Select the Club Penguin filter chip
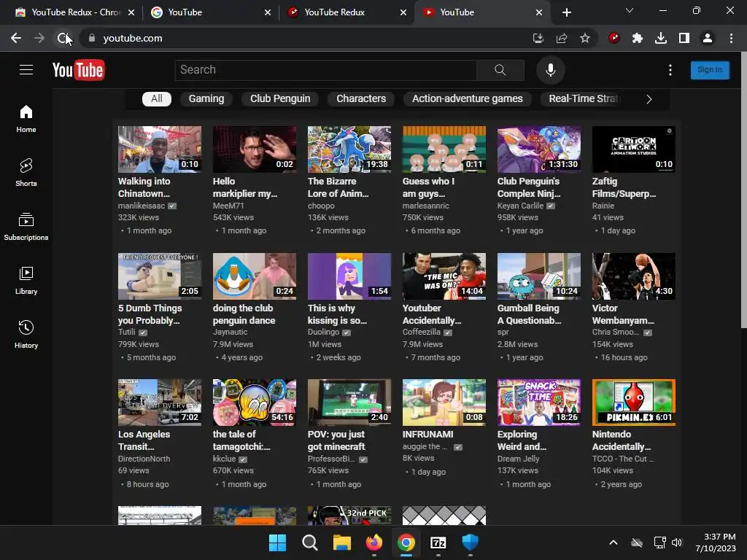 click(280, 98)
